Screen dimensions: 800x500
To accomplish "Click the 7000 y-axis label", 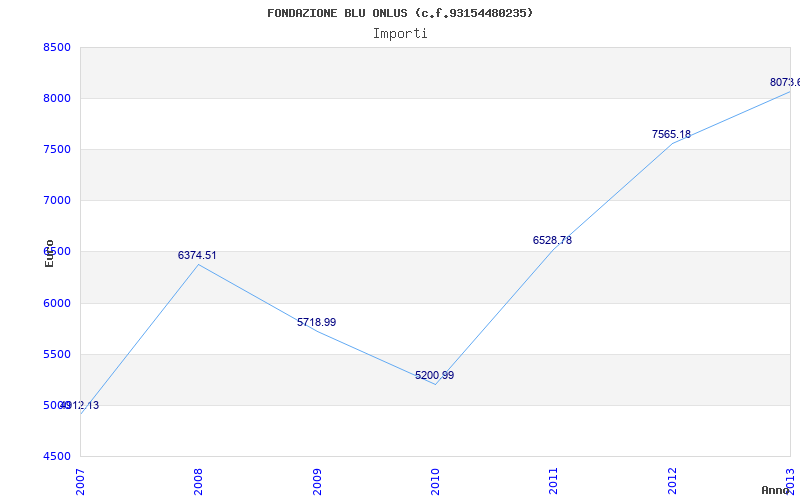I will pos(57,201).
